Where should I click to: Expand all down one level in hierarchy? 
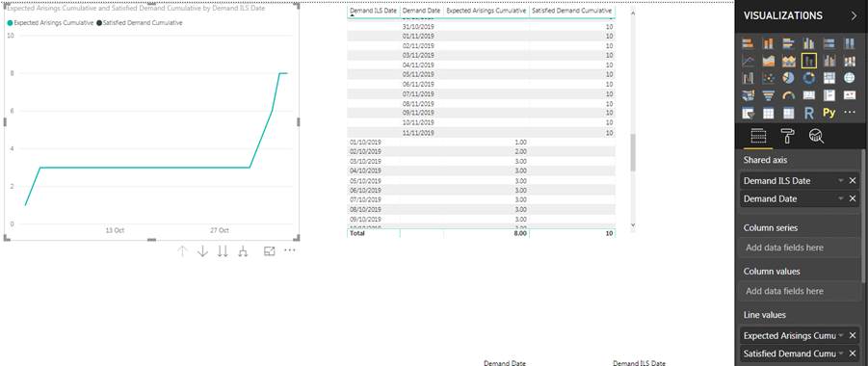point(243,251)
